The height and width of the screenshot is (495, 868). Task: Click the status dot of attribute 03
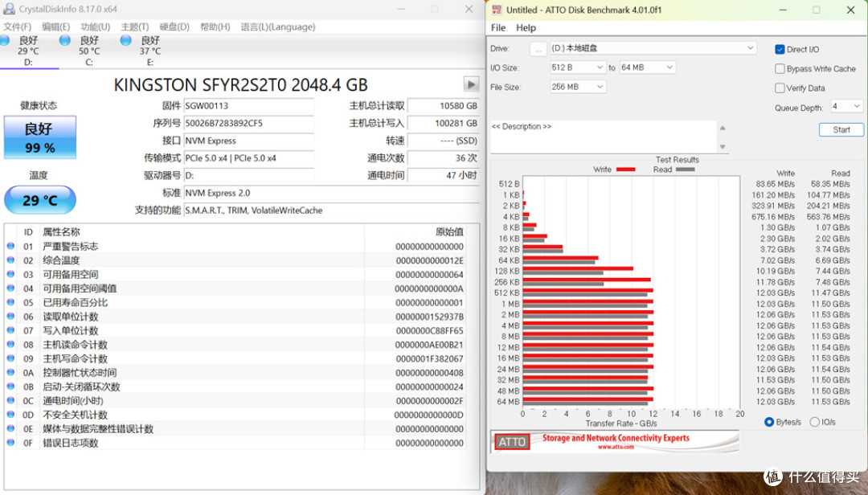tap(10, 274)
